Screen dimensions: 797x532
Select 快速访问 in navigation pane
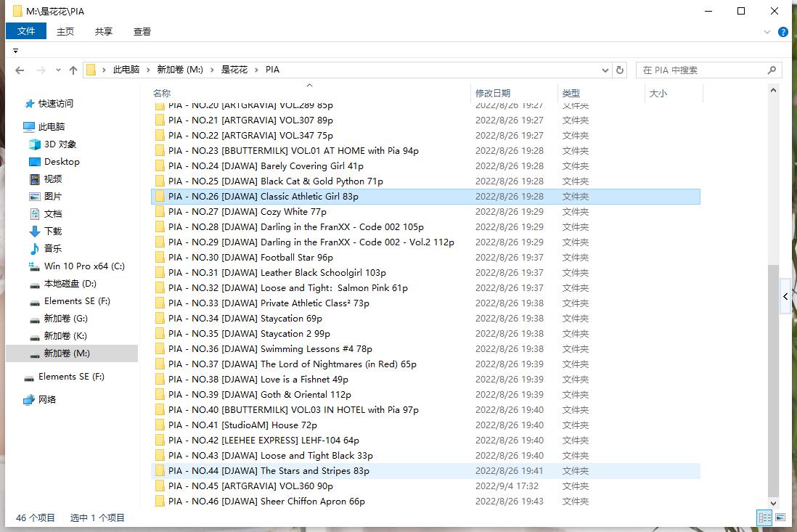[56, 104]
